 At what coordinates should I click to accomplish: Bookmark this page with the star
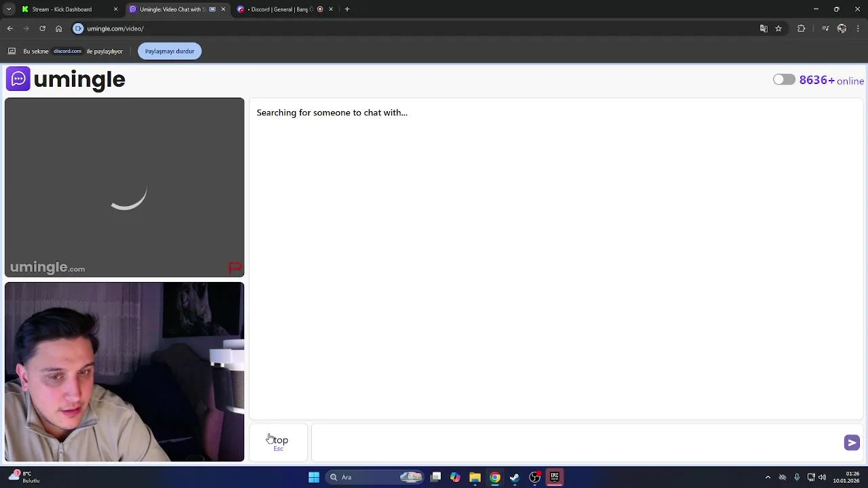[778, 28]
